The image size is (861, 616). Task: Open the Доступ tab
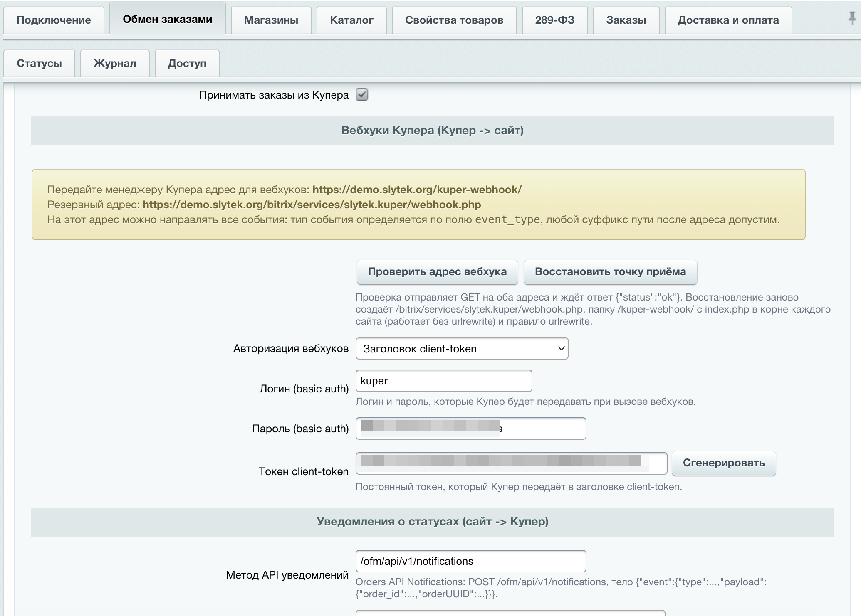pyautogui.click(x=187, y=63)
